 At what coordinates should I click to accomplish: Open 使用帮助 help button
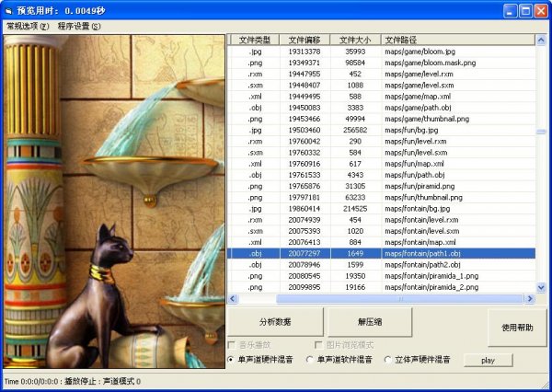click(x=516, y=327)
